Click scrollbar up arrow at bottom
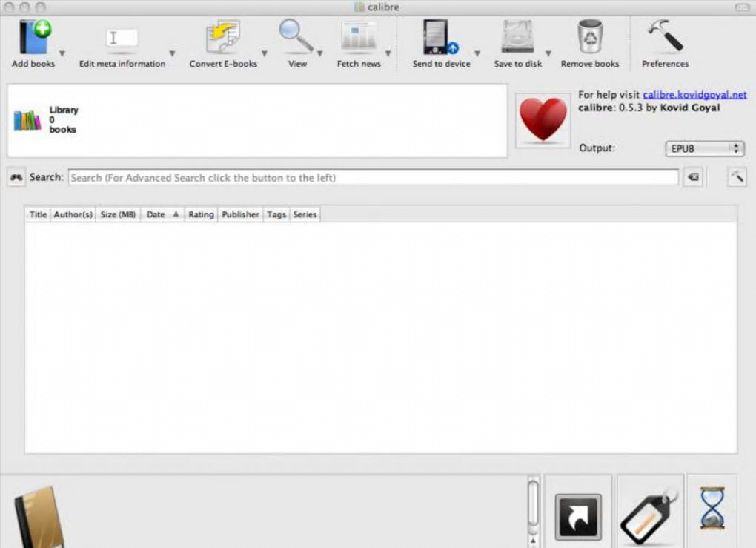The height and width of the screenshot is (548, 756). coord(533,541)
